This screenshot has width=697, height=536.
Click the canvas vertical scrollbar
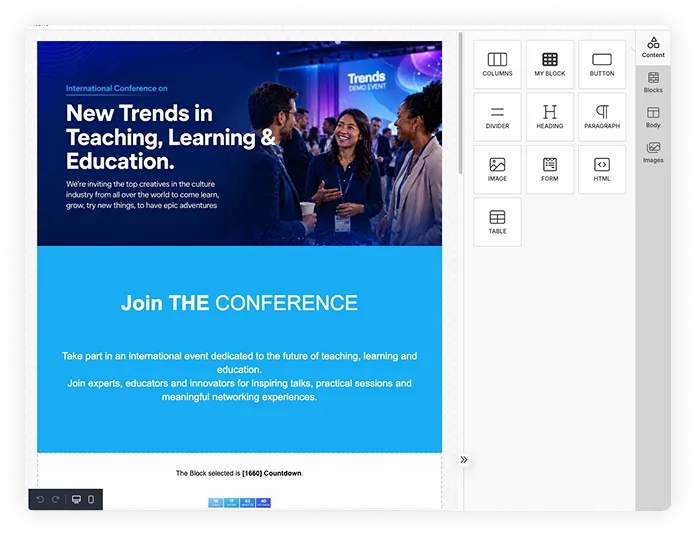tap(461, 102)
